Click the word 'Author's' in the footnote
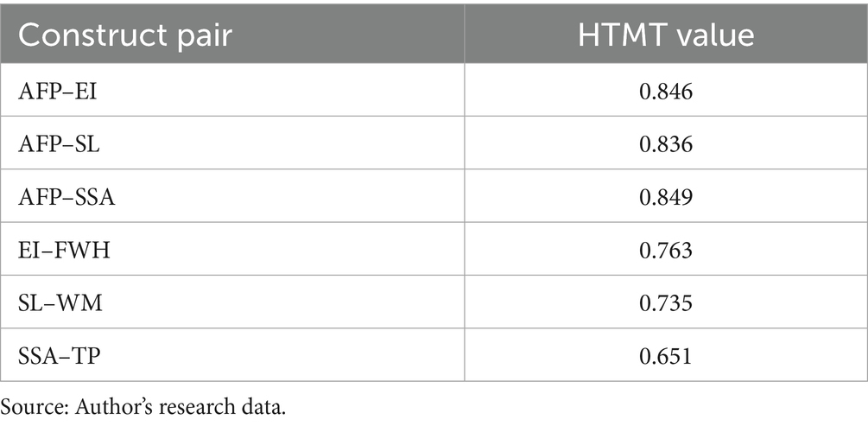Screen dimensions: 868x426 click(x=87, y=406)
